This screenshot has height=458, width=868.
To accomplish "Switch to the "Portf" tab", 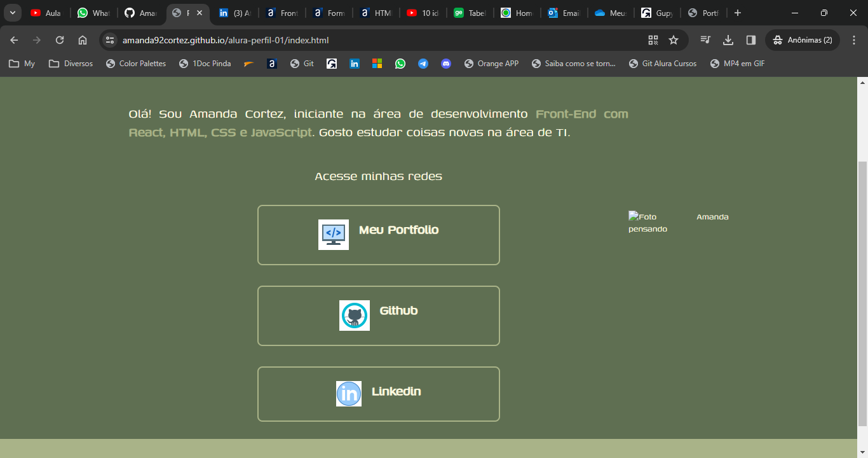I will (x=704, y=13).
